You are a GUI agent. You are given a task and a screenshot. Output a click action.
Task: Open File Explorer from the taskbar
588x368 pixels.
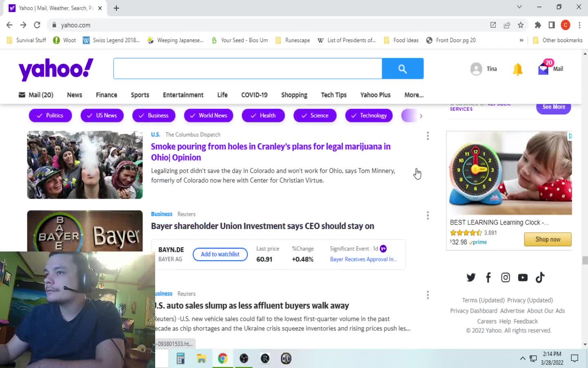201,359
